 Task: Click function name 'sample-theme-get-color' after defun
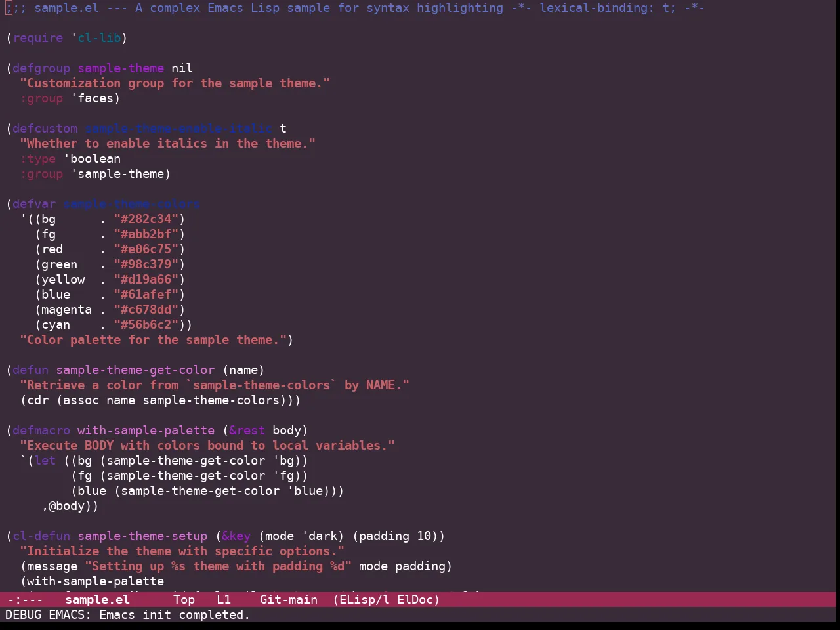coord(135,370)
